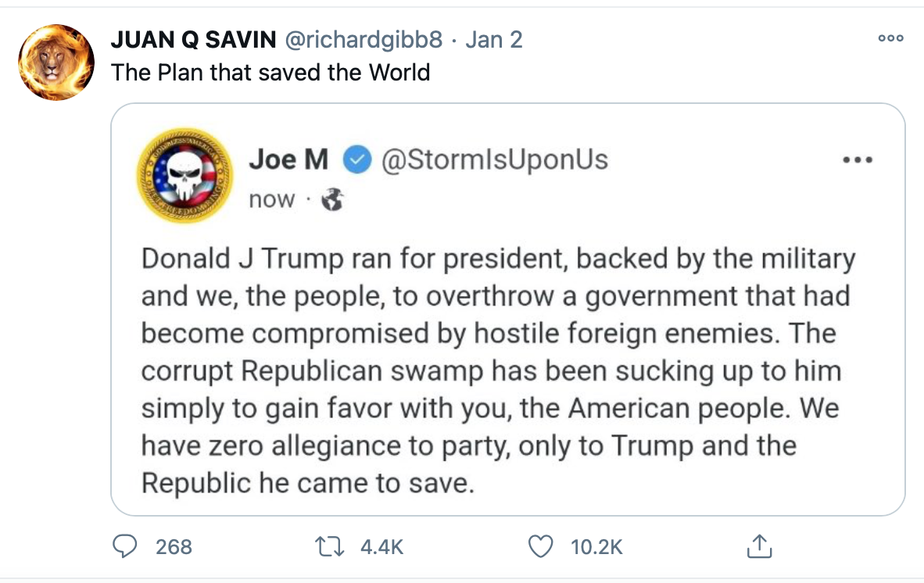The width and height of the screenshot is (924, 583).
Task: Click the globe icon next to 'now'
Action: [x=332, y=200]
